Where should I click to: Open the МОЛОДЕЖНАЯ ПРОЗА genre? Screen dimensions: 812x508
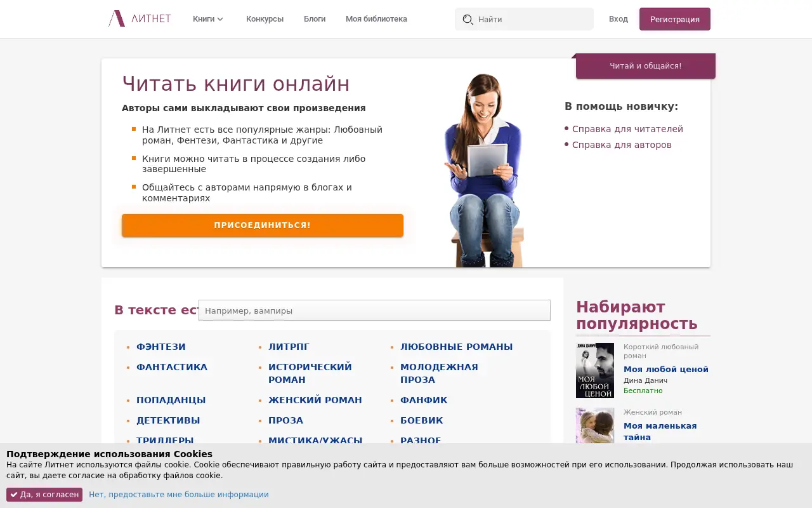pos(439,373)
